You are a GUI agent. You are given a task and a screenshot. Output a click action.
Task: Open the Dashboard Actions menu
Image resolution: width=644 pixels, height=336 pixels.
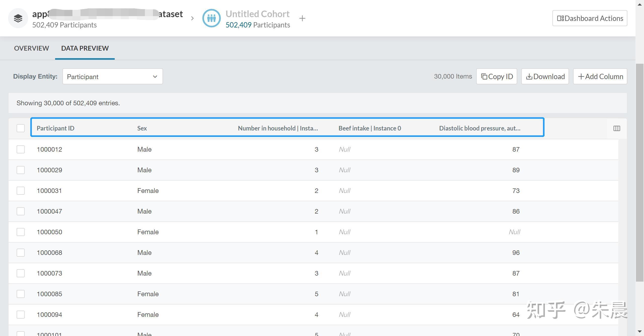(x=589, y=18)
